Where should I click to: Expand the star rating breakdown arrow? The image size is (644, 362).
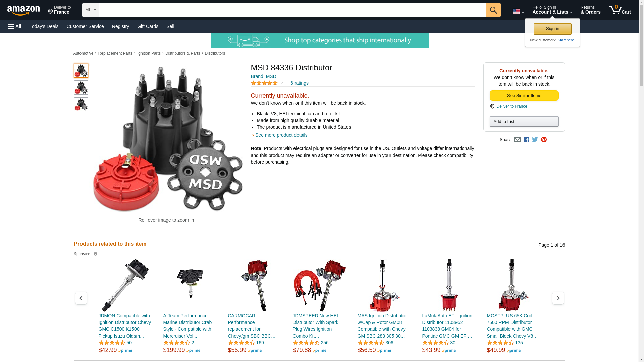[282, 83]
